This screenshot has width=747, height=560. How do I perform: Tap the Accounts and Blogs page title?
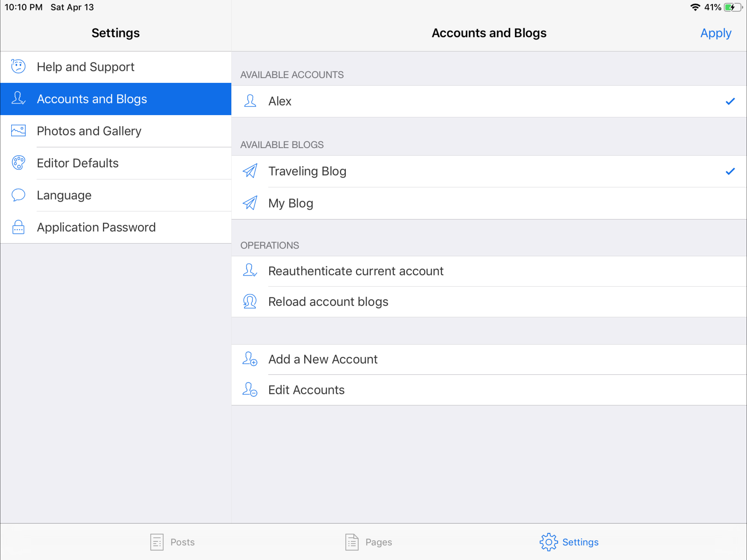489,33
